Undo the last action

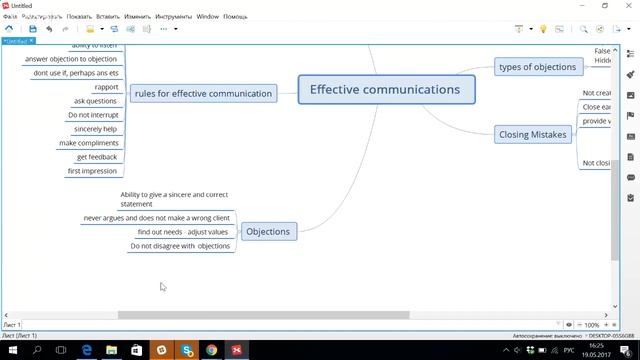pos(49,29)
